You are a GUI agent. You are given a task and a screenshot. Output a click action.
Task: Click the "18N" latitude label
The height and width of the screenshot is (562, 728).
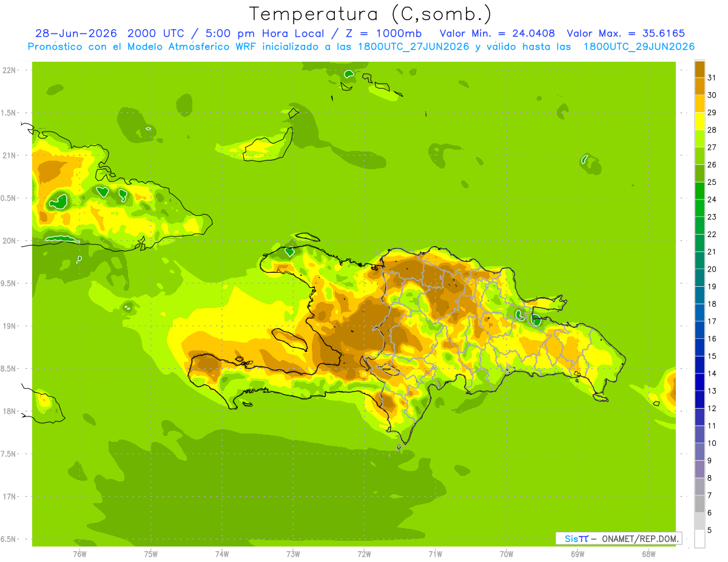point(10,411)
